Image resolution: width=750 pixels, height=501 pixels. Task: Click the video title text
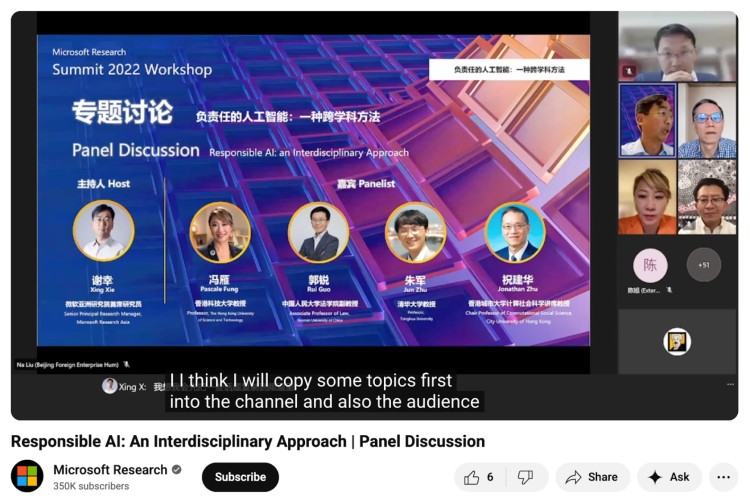click(x=248, y=441)
